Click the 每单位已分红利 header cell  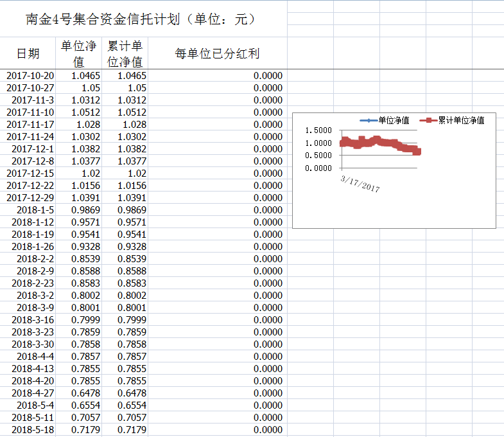[217, 53]
